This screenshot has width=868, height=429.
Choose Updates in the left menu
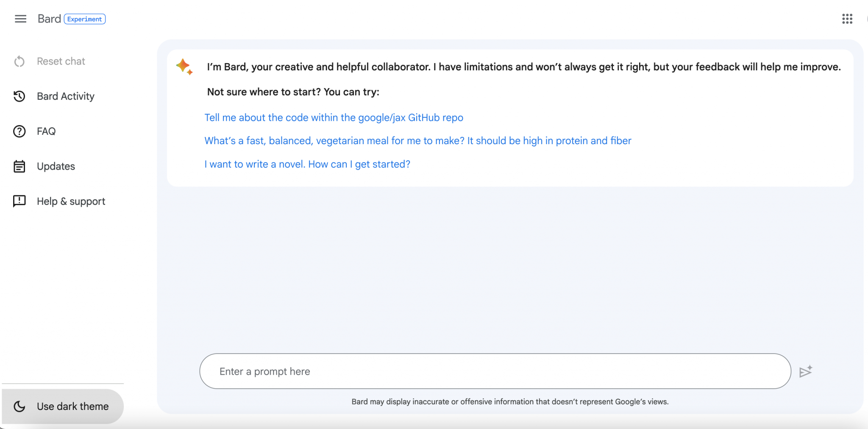56,166
